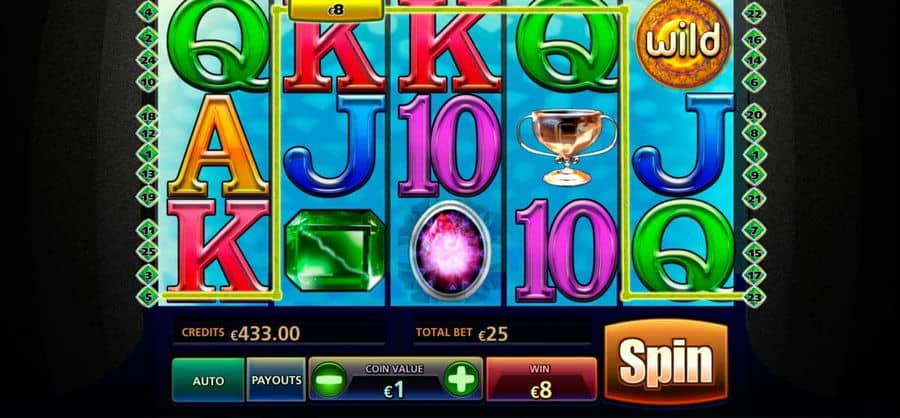This screenshot has width=900, height=418.
Task: Select payline marker number 5
Action: pyautogui.click(x=148, y=297)
